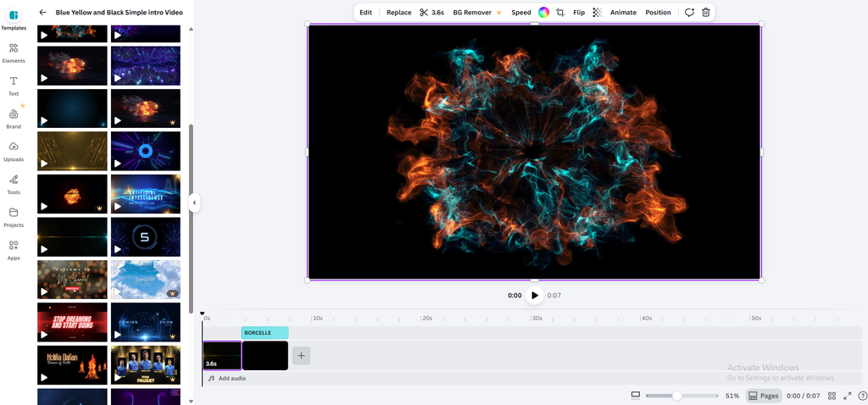The height and width of the screenshot is (405, 868).
Task: Choose the golden curtains template thumbnail
Action: [x=72, y=151]
